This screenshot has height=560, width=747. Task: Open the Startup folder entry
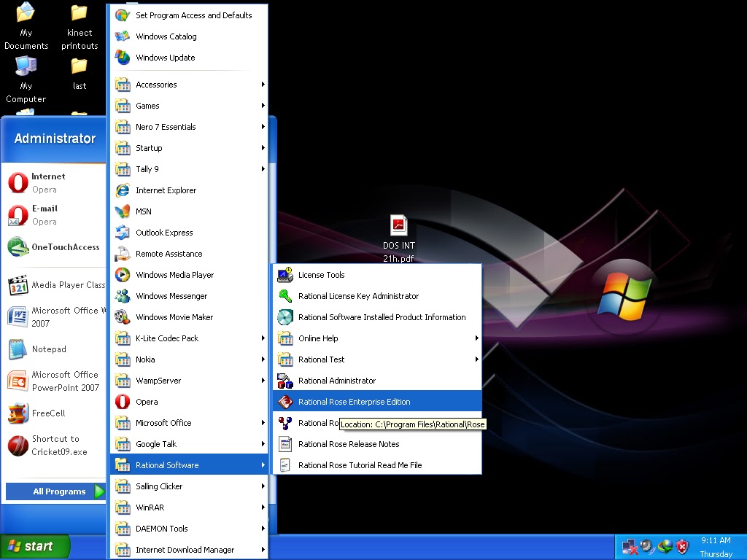click(189, 147)
